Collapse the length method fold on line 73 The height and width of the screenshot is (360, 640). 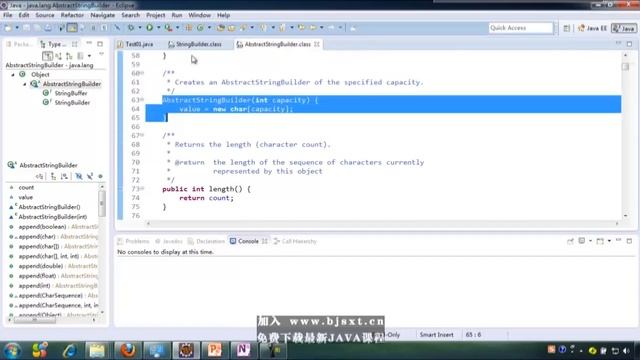point(142,189)
